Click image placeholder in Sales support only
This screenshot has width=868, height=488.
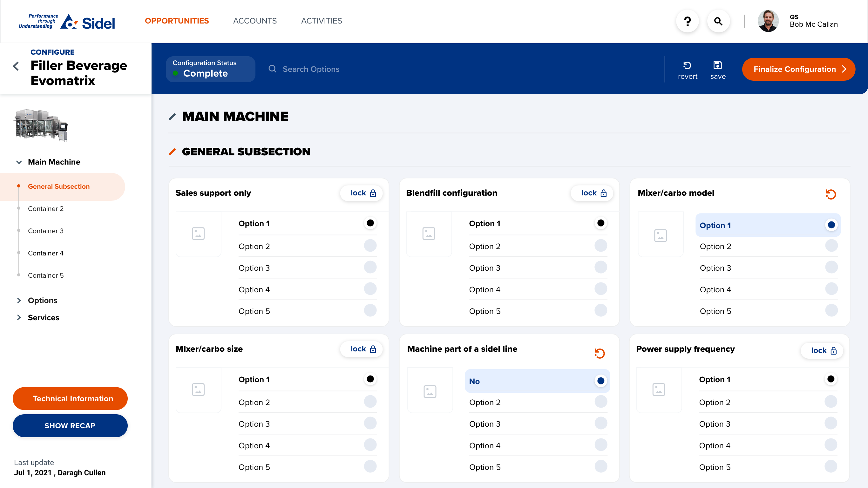[x=198, y=234]
